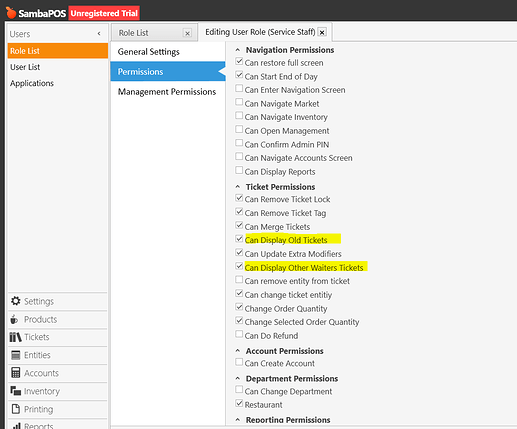This screenshot has width=517, height=429.
Task: Collapse Department Permissions section
Action: pos(238,378)
